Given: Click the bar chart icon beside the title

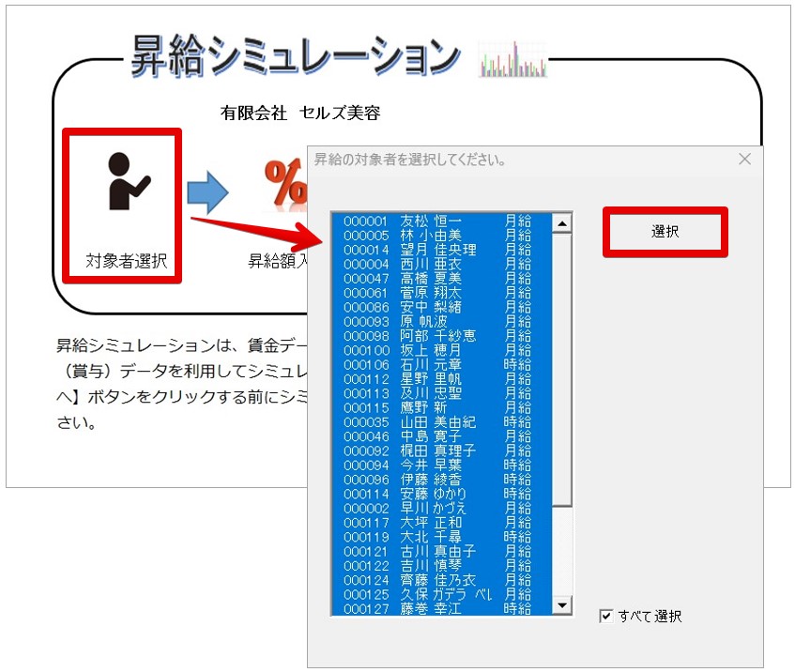Looking at the screenshot, I should (513, 60).
